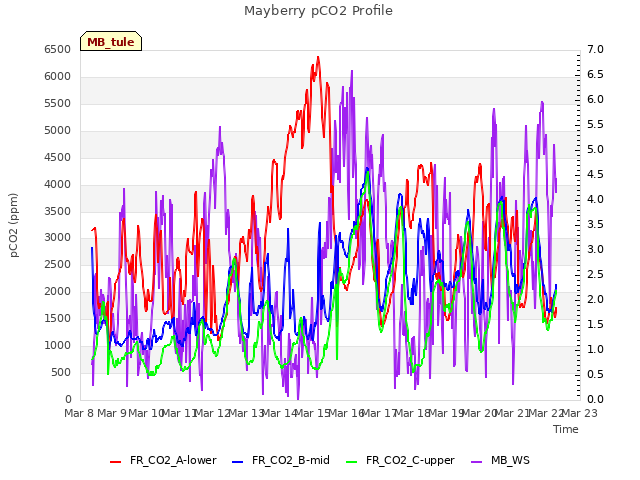Click the purple MB_WS legend swatch
Screen dimensions: 640x480
click(477, 462)
